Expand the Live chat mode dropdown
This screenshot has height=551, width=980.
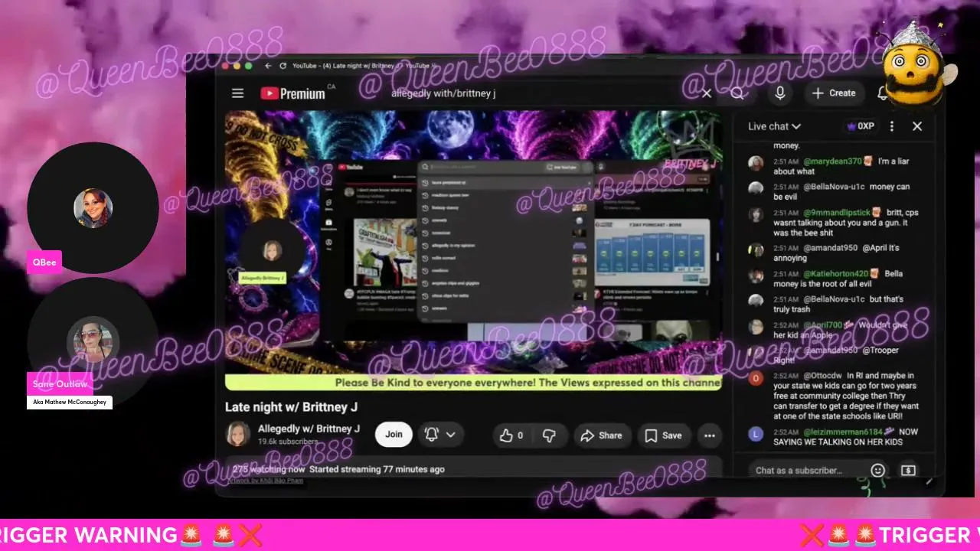(x=774, y=126)
